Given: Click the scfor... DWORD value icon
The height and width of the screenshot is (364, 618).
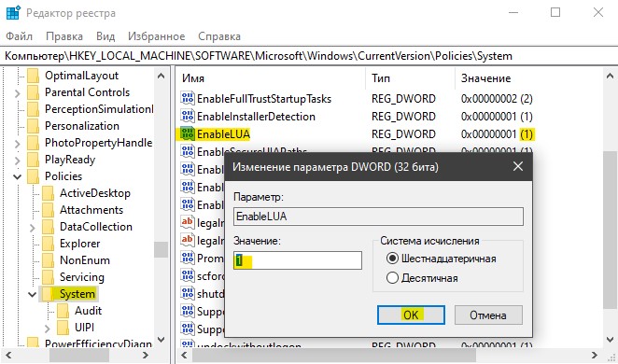Looking at the screenshot, I should tap(188, 275).
